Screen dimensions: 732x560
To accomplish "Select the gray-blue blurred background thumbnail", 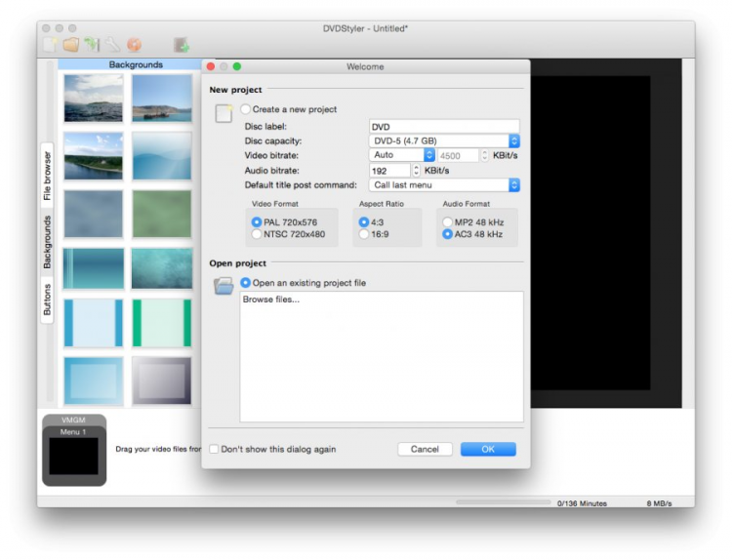I will click(94, 214).
